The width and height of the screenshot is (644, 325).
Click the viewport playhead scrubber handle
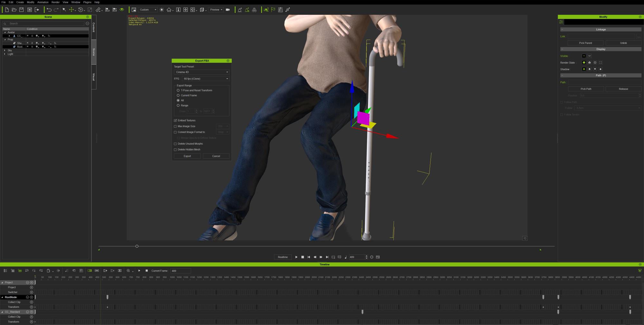[x=137, y=246]
